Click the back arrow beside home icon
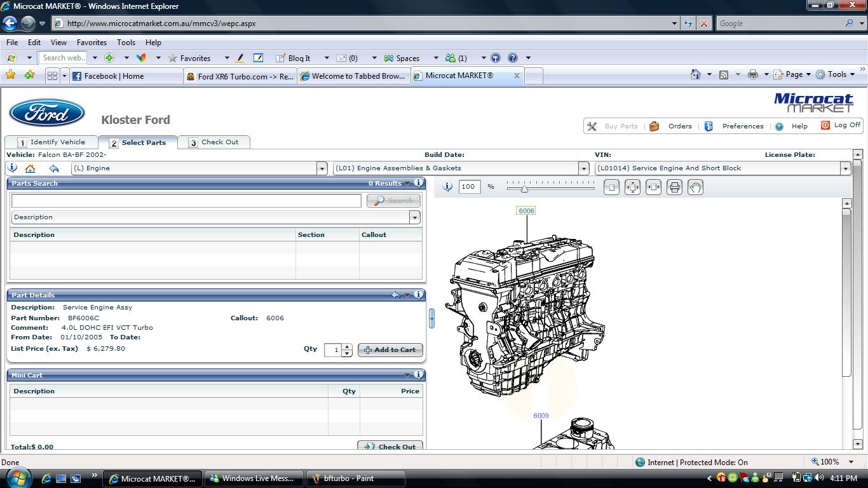 tap(54, 168)
